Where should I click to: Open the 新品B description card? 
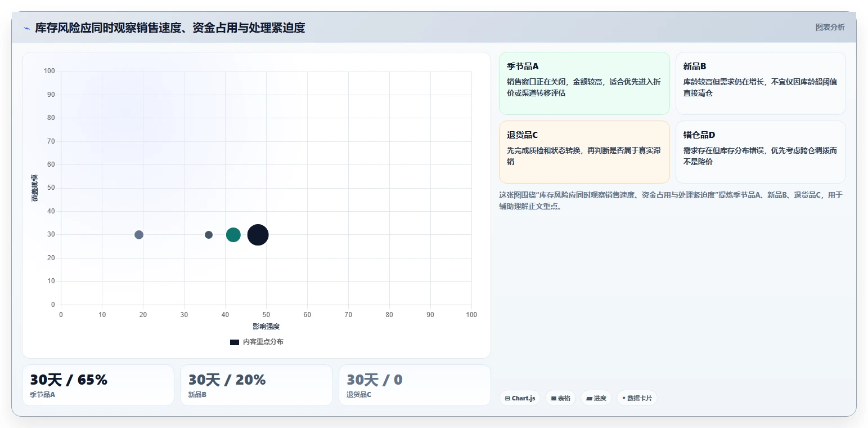(x=761, y=83)
